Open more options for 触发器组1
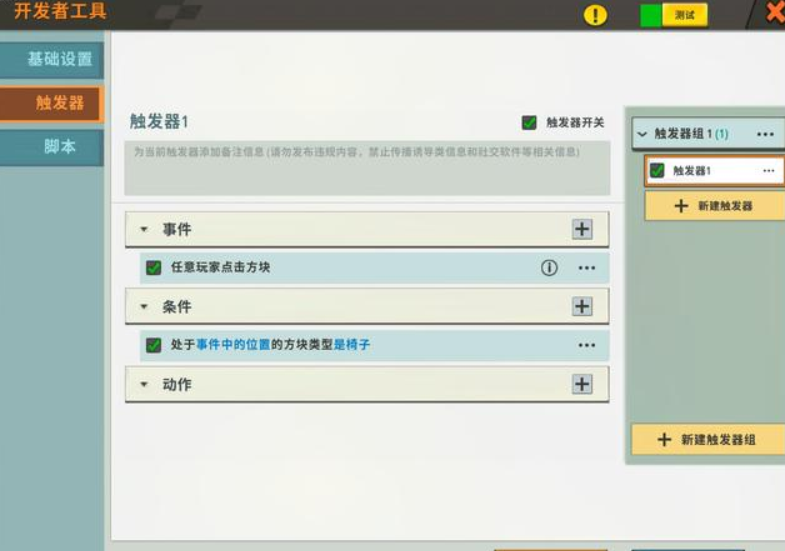This screenshot has width=785, height=551. pos(765,133)
